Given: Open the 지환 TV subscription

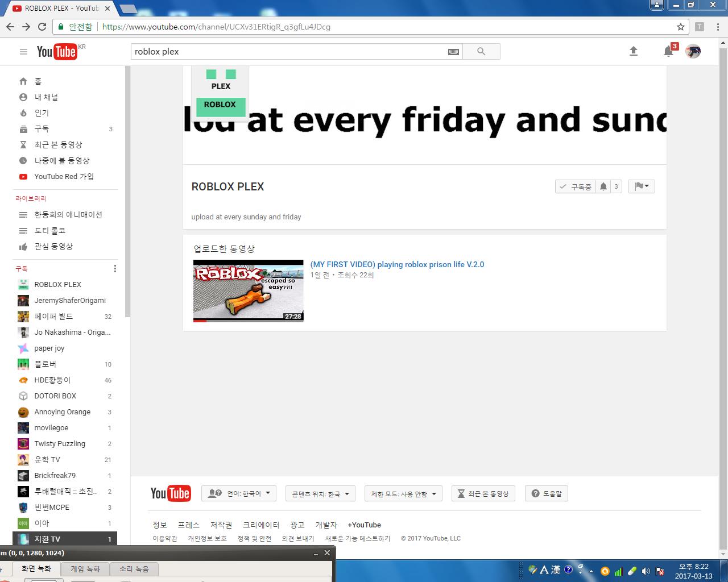Looking at the screenshot, I should tap(65, 539).
